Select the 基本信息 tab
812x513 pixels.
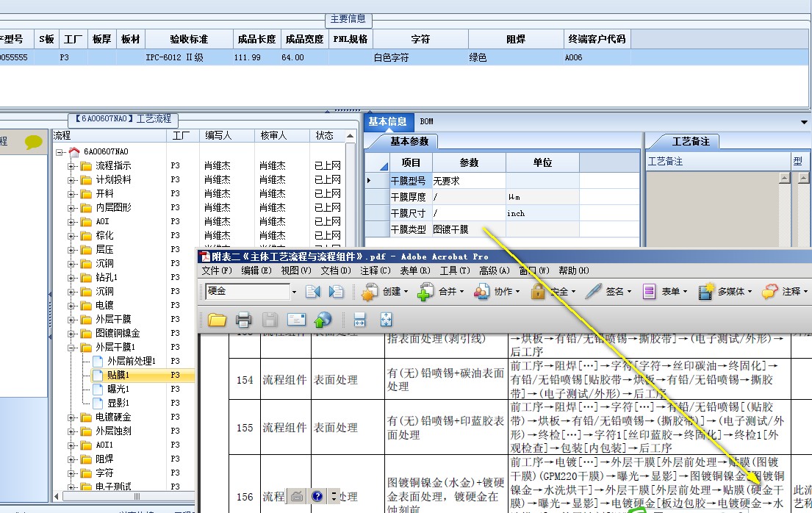[387, 122]
